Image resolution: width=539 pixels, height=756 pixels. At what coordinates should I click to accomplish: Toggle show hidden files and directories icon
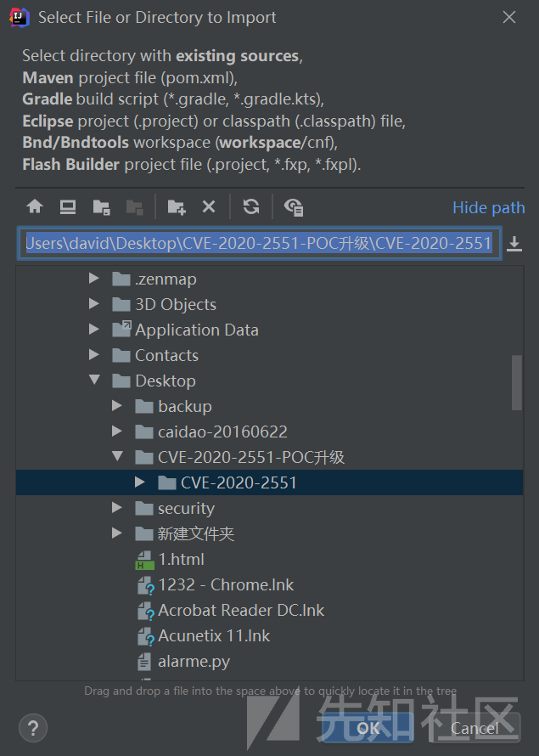click(x=294, y=207)
